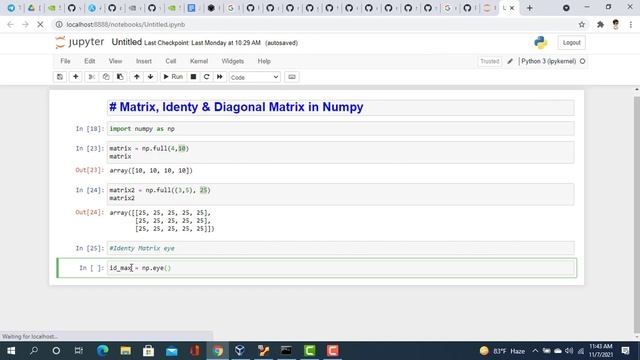Click the Python logo icon
Screen dimensions: 640x360
[x=541, y=42]
